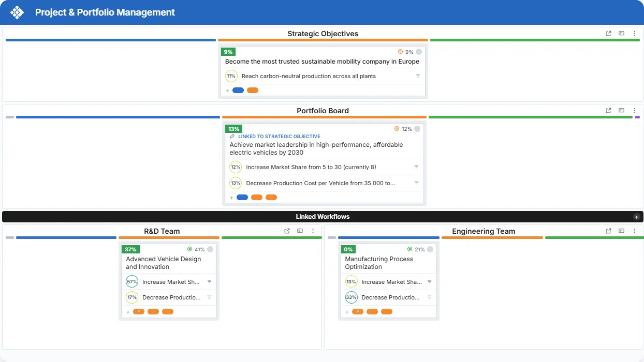Expand filter lines on 'Decrease Production Cost per Vehicle' row
The image size is (644, 362).
pyautogui.click(x=416, y=183)
